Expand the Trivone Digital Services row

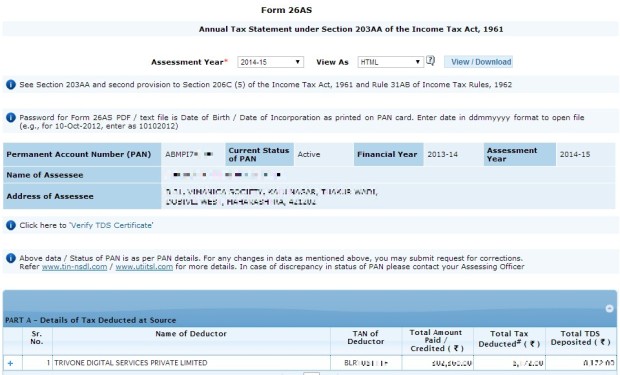(10, 363)
